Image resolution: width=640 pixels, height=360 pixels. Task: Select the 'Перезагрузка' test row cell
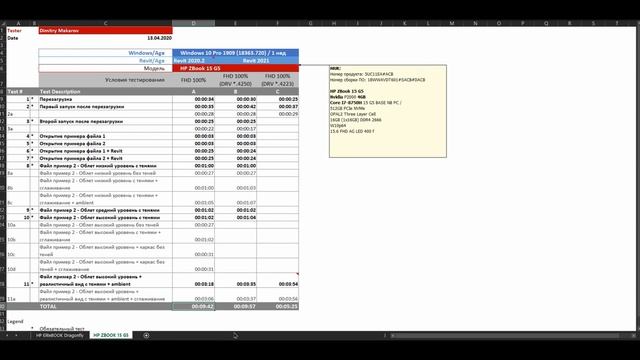(x=105, y=99)
